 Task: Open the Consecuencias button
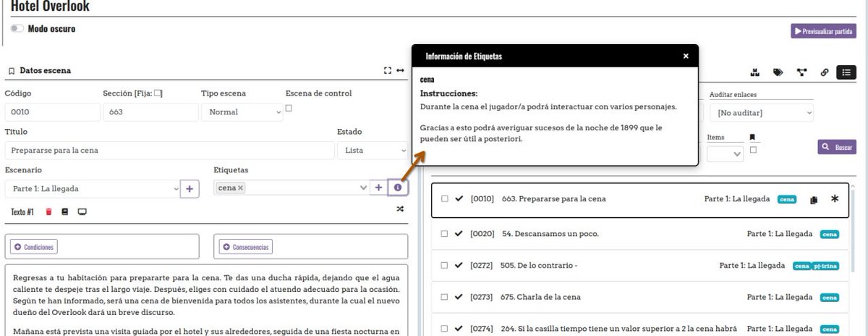(246, 247)
